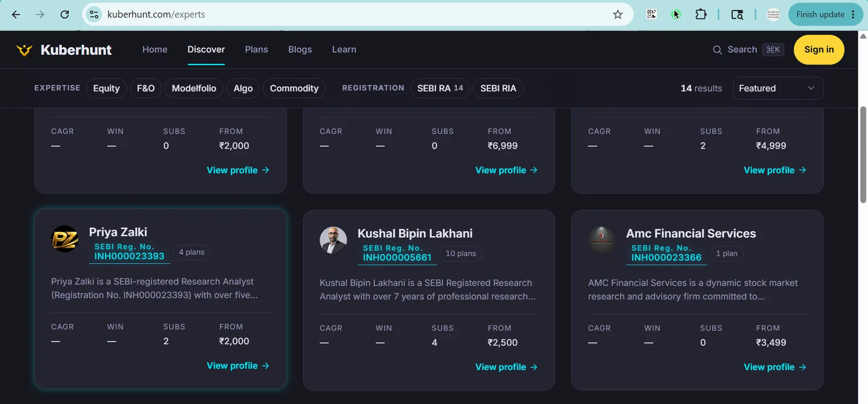View profile on the ₹4,999 card
This screenshot has height=404, width=868.
click(x=775, y=170)
